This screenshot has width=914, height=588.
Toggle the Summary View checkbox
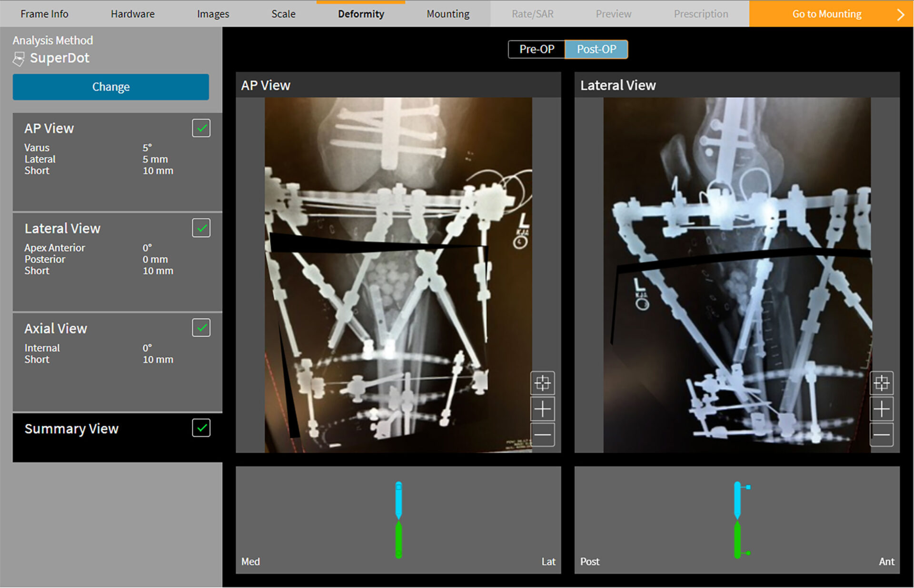pyautogui.click(x=201, y=428)
